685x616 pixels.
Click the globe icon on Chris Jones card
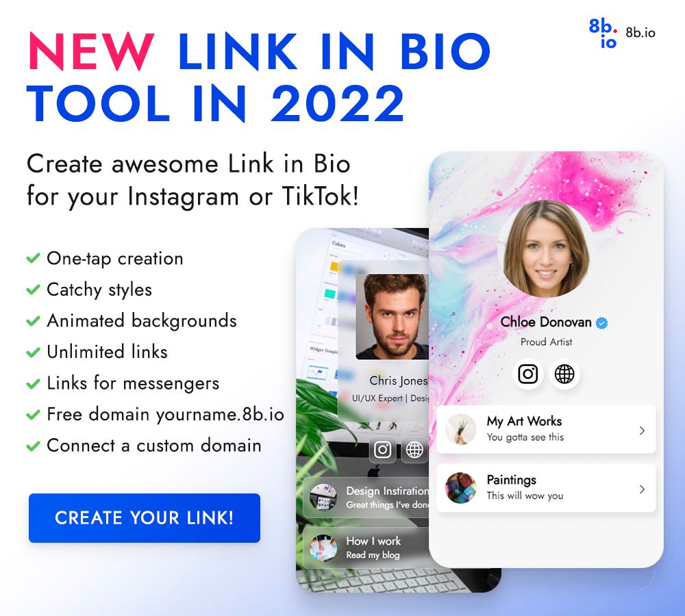414,449
